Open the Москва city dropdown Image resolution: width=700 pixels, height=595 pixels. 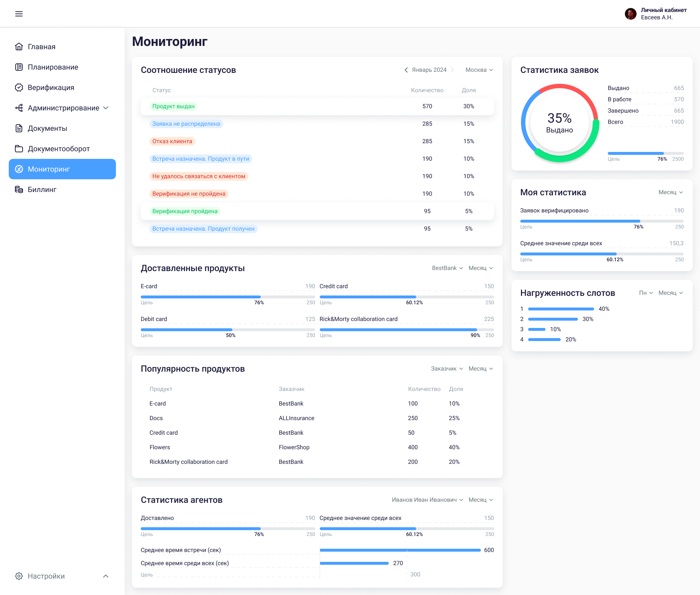coord(479,70)
